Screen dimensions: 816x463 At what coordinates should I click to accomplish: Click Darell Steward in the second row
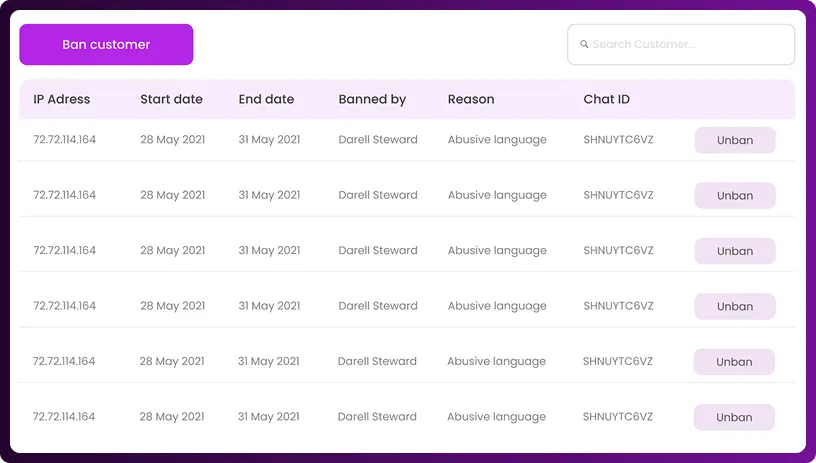click(378, 195)
